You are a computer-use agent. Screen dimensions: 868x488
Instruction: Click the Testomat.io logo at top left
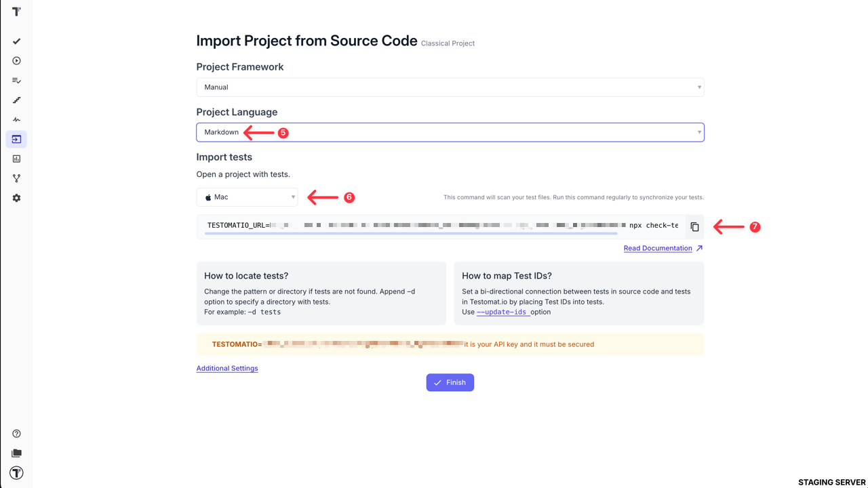click(x=16, y=11)
